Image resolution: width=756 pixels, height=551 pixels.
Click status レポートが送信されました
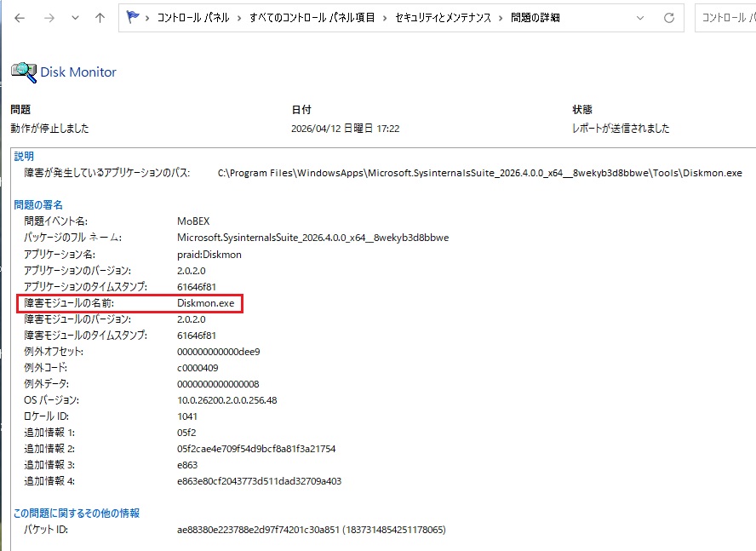tap(621, 129)
